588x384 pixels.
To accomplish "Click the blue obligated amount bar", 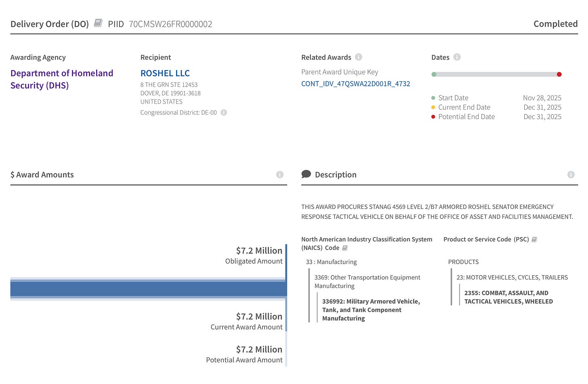I will [x=148, y=289].
